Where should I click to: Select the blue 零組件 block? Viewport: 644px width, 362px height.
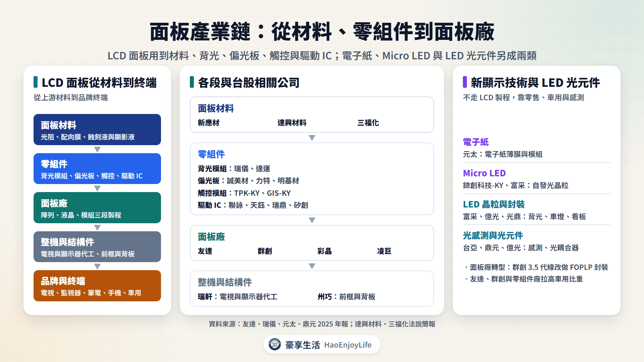(x=97, y=169)
